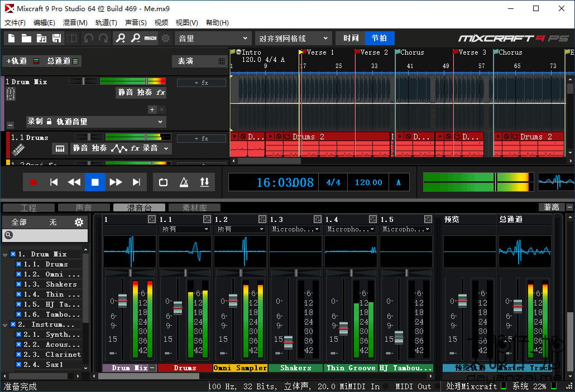This screenshot has height=392, width=575.
Task: Switch timeline to 节拍 mode
Action: [380, 38]
